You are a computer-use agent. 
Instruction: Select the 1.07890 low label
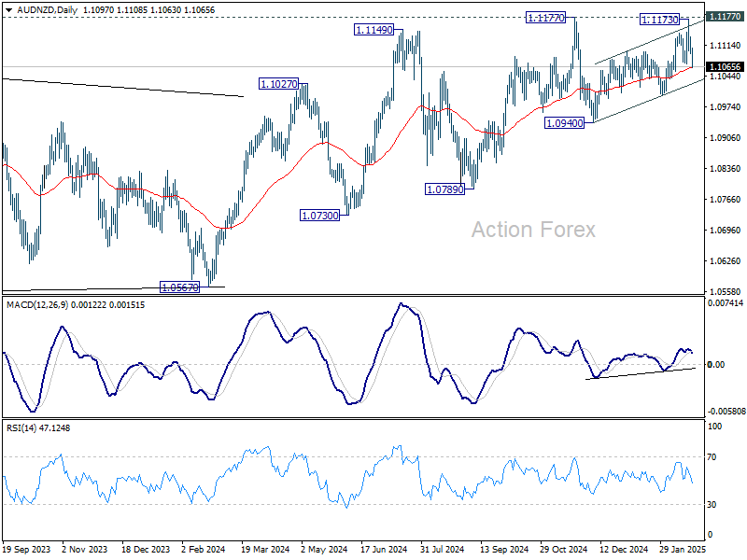(445, 189)
